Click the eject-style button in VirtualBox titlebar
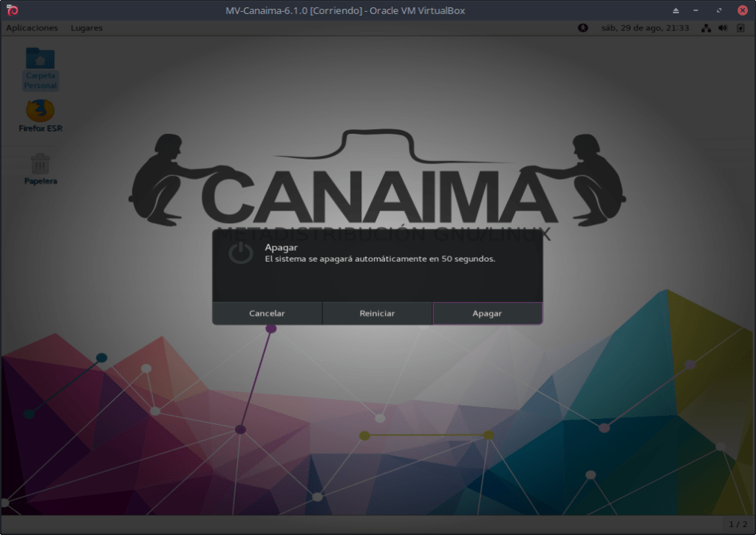The image size is (756, 535). pyautogui.click(x=675, y=10)
